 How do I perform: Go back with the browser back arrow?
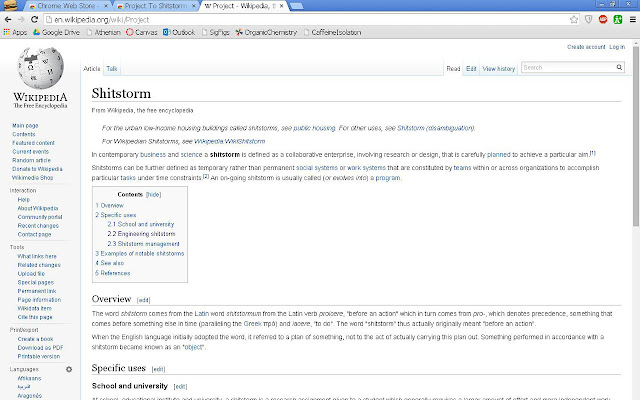tap(8, 19)
